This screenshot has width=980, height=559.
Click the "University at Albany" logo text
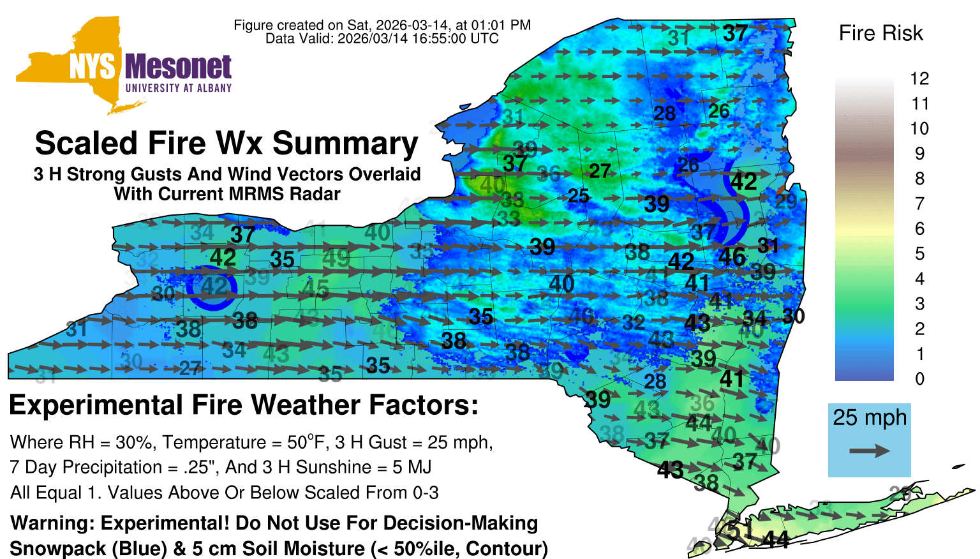pyautogui.click(x=178, y=88)
